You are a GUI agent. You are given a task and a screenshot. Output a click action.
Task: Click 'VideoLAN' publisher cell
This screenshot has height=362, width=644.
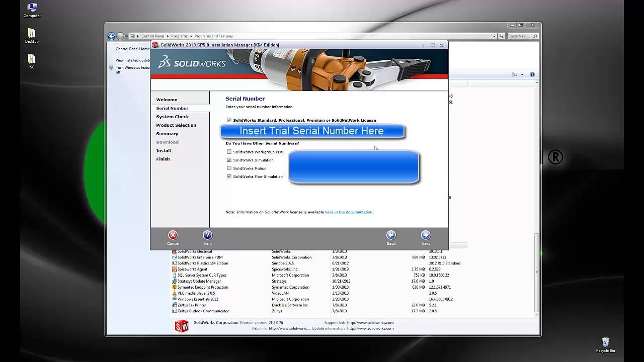(x=280, y=293)
